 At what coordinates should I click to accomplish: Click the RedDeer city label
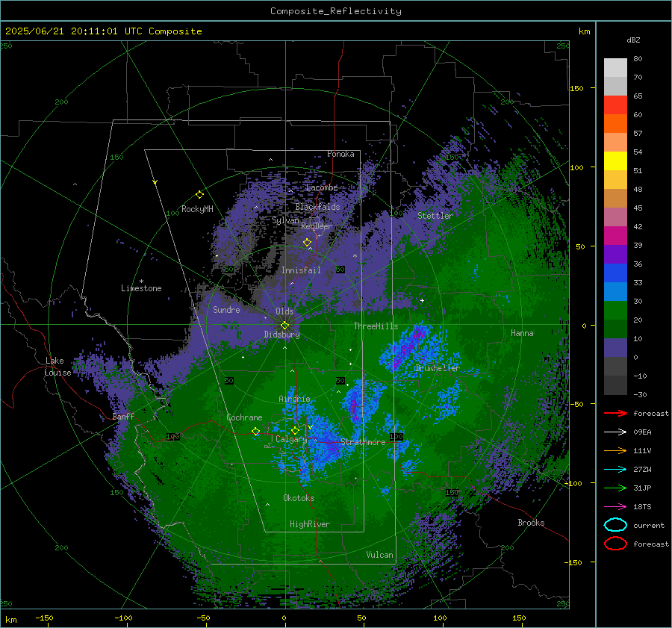tap(317, 226)
